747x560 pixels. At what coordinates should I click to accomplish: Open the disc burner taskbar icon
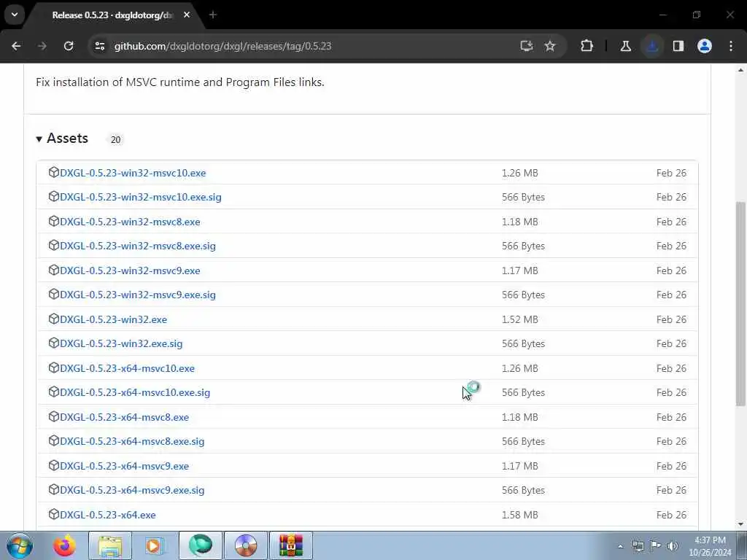point(245,545)
